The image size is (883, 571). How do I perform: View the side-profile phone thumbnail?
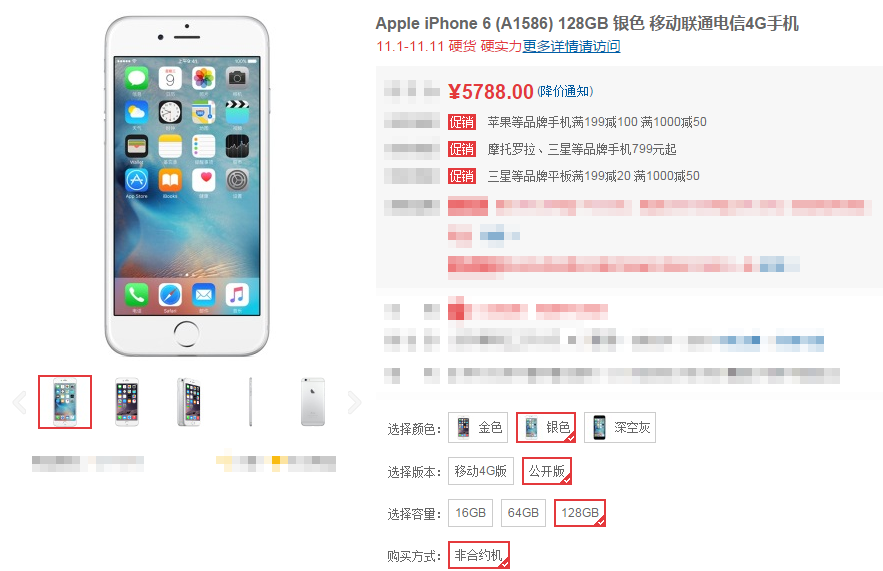click(x=251, y=402)
